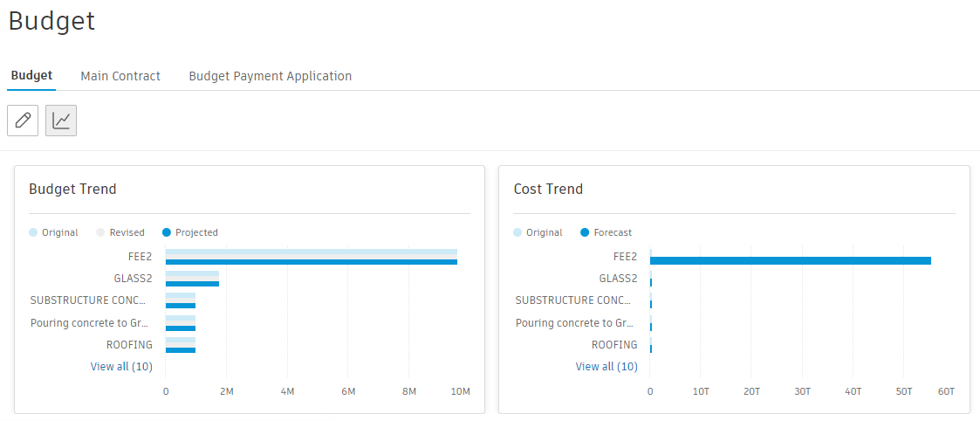Select FEE2 label in Budget Trend

140,256
